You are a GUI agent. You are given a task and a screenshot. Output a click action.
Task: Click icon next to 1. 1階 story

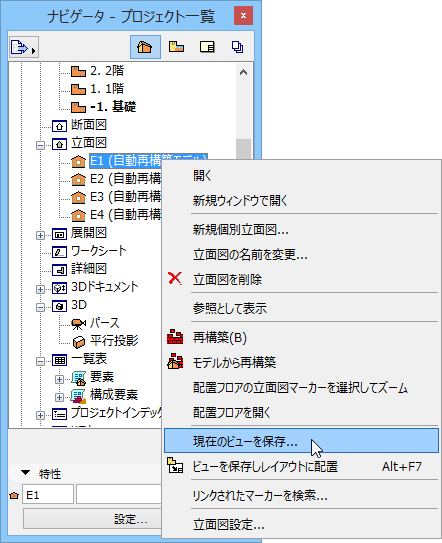click(78, 89)
